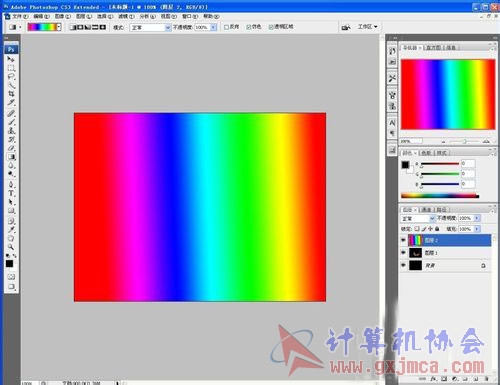Expand the gradient picker dropdown arrow
This screenshot has width=500, height=385.
click(x=59, y=27)
